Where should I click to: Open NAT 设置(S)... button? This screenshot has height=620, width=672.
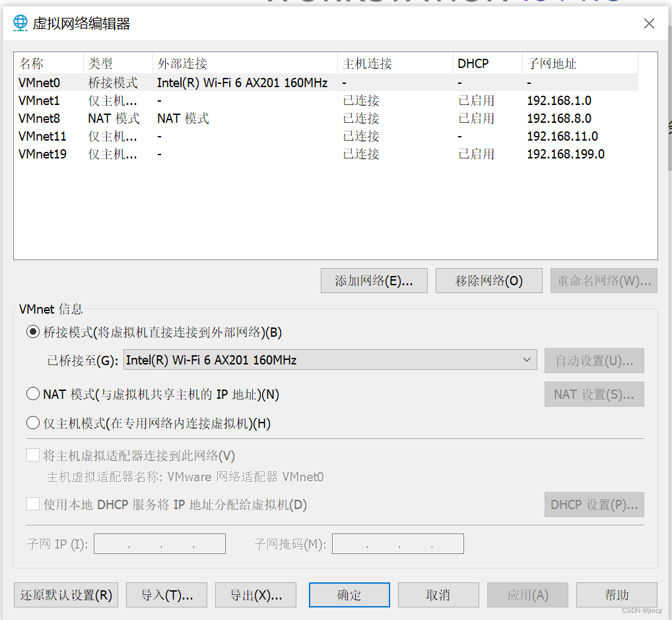(594, 394)
